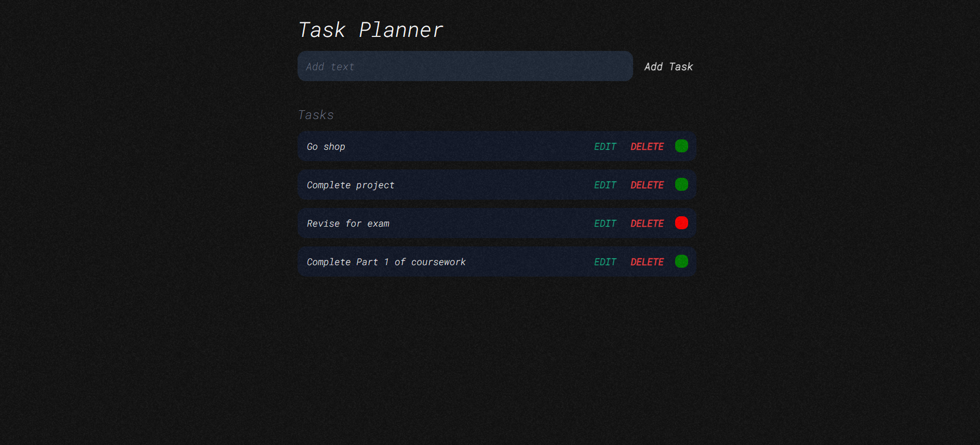The image size is (980, 445).
Task: Delete the Revise for exam task
Action: coord(647,223)
